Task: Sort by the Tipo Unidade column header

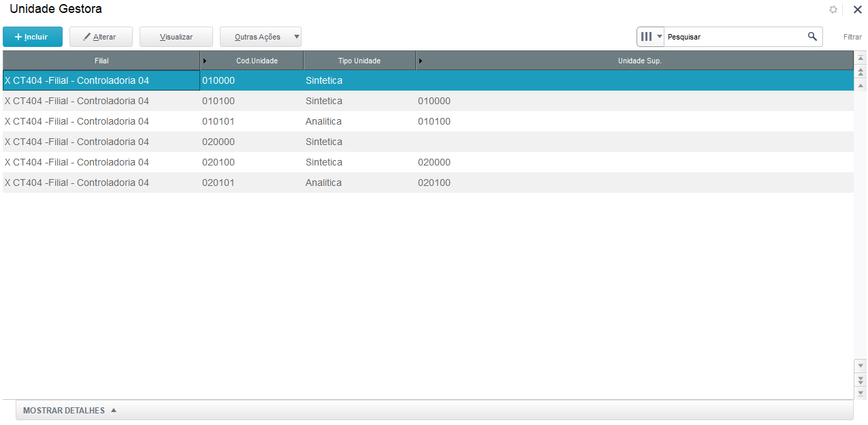Action: pos(359,61)
